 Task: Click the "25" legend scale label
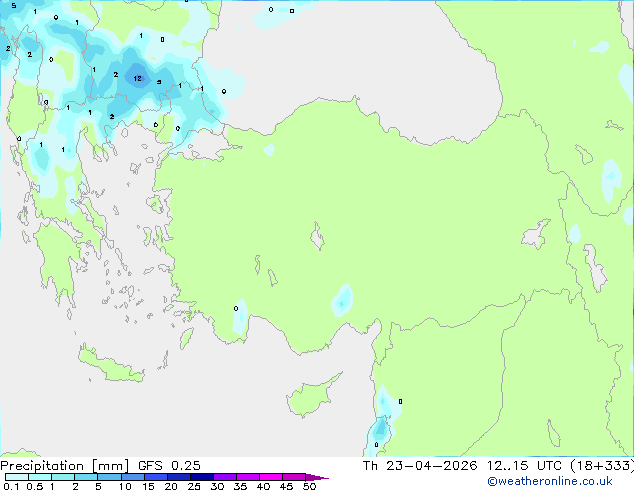[x=194, y=486]
